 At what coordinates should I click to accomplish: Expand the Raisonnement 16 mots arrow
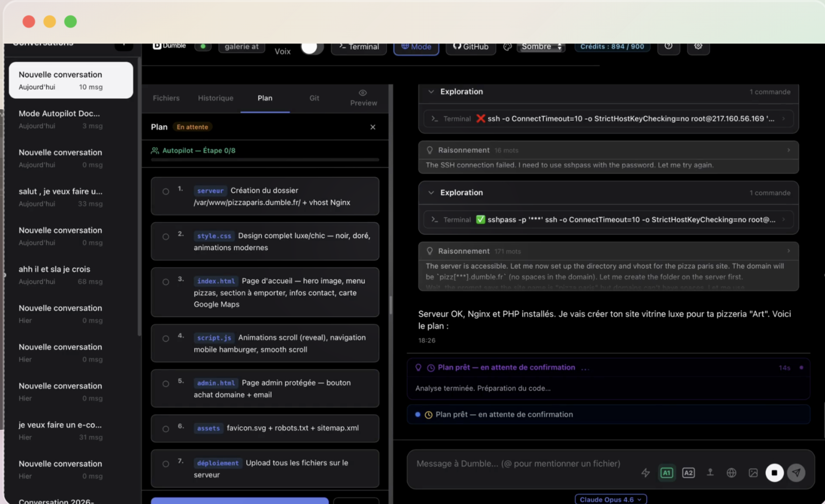[789, 150]
